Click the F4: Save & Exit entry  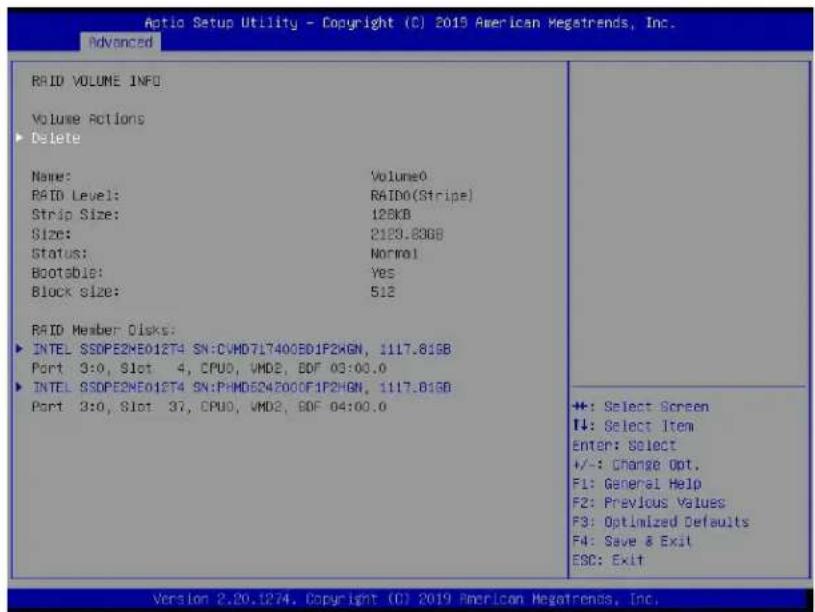point(632,541)
